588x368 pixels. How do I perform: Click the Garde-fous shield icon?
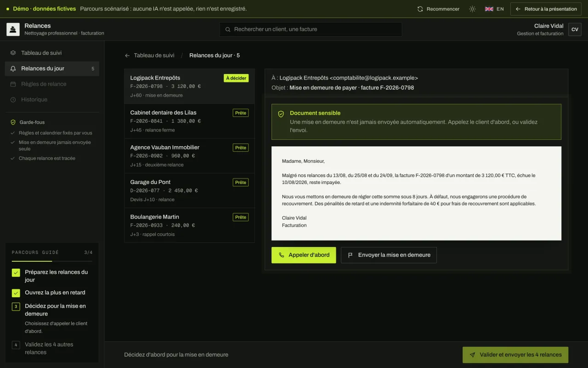coord(13,122)
